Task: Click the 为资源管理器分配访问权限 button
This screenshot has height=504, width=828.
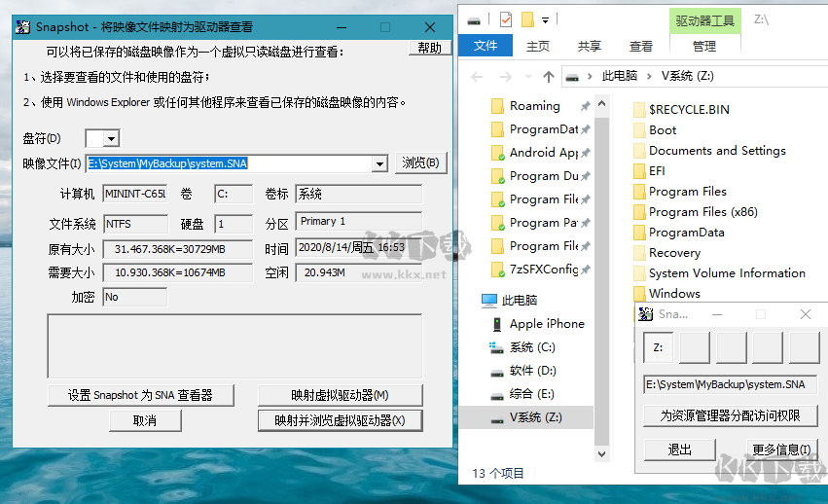Action: 731,415
